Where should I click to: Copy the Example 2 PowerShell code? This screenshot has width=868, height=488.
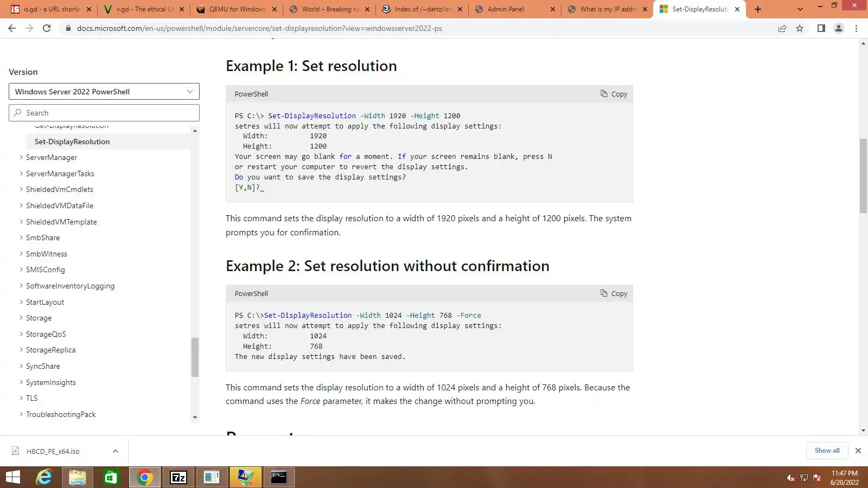[614, 293]
